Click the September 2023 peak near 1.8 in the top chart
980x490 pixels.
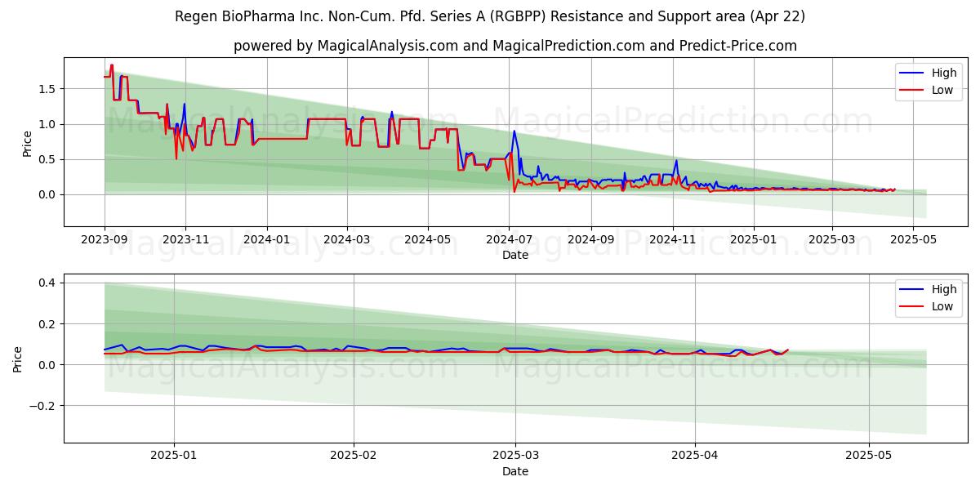[x=112, y=66]
